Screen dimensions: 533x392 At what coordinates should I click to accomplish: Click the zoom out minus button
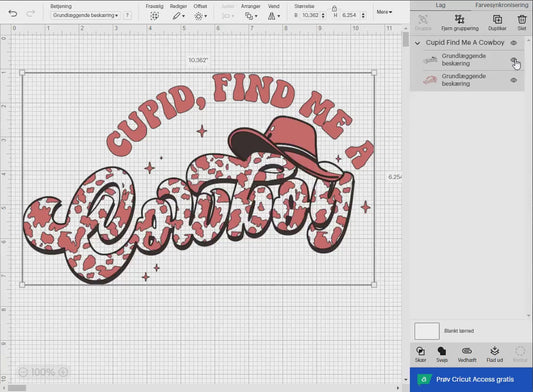23,372
